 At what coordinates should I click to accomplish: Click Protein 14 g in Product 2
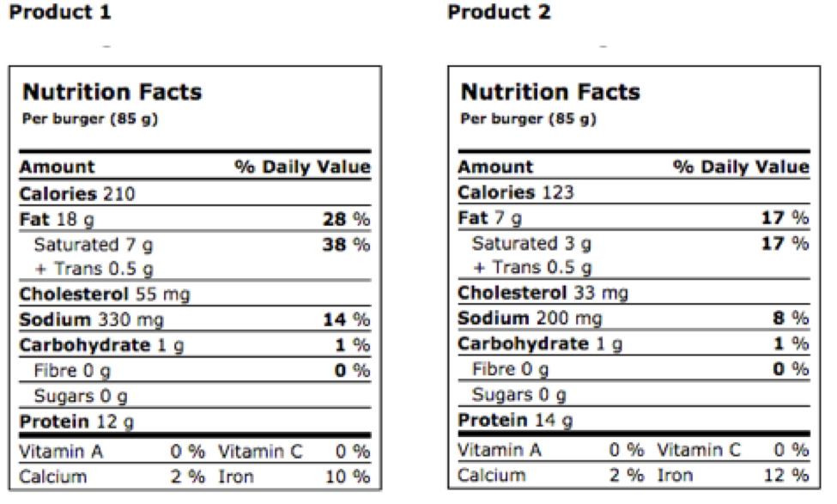click(x=515, y=421)
